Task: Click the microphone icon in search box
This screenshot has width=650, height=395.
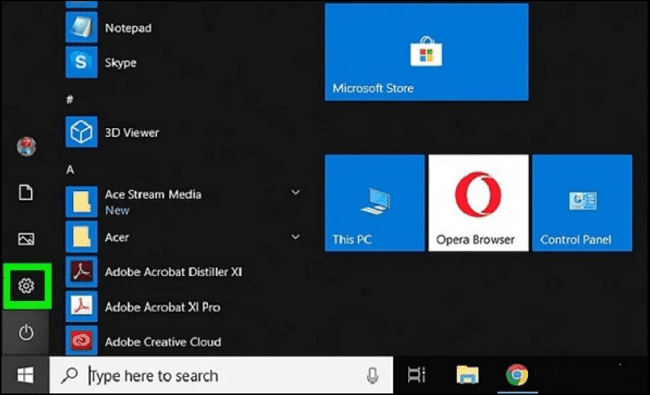Action: tap(372, 376)
